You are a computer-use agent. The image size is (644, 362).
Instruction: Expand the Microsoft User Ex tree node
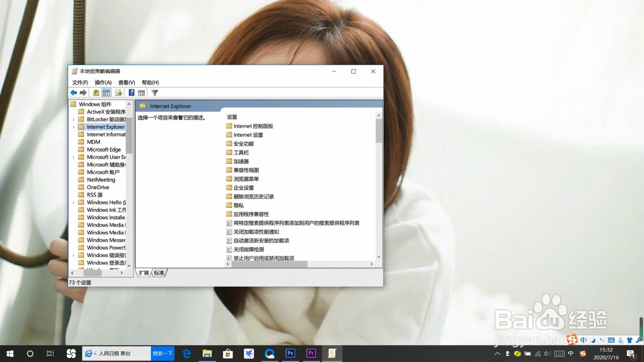point(74,157)
